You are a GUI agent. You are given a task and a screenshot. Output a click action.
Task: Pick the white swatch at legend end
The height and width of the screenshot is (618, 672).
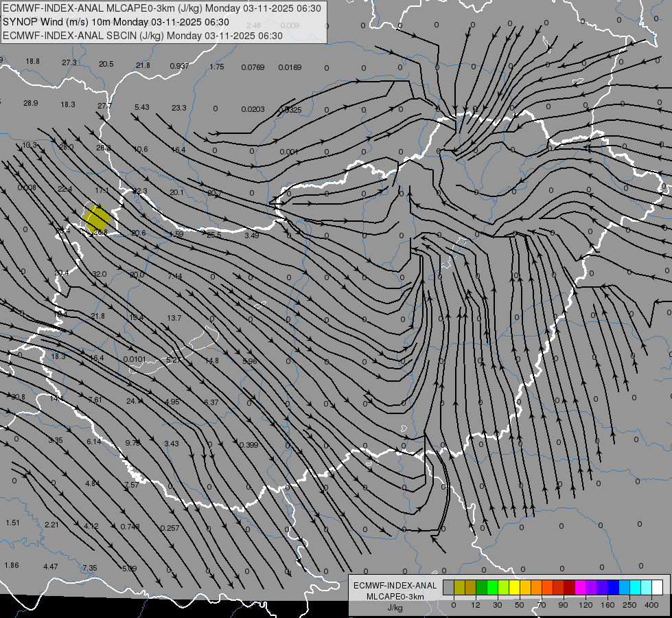(x=658, y=587)
